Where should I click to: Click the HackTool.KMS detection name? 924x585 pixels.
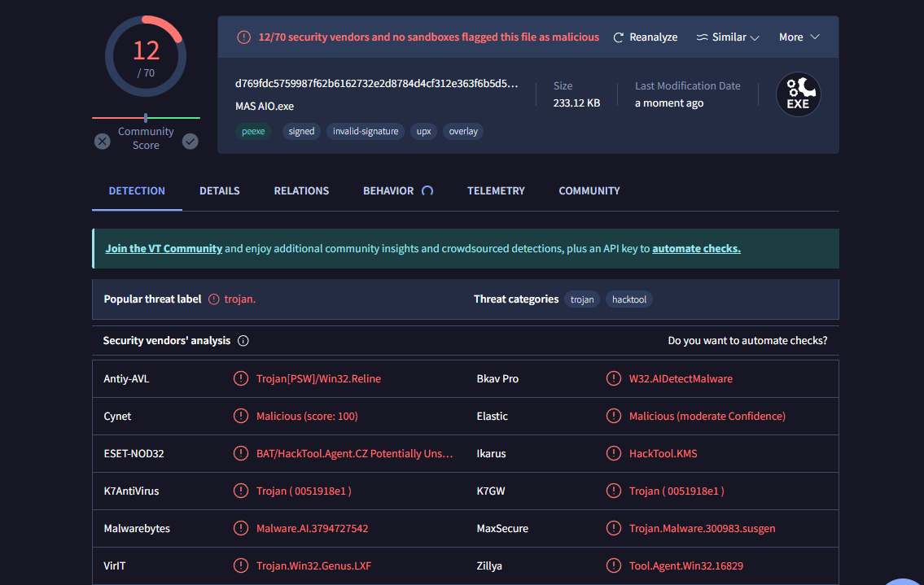coord(663,454)
